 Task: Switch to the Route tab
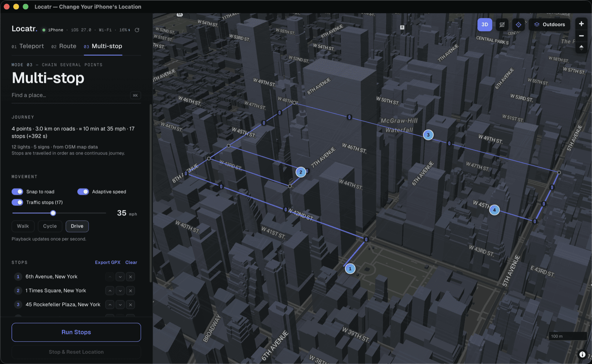[x=64, y=46]
